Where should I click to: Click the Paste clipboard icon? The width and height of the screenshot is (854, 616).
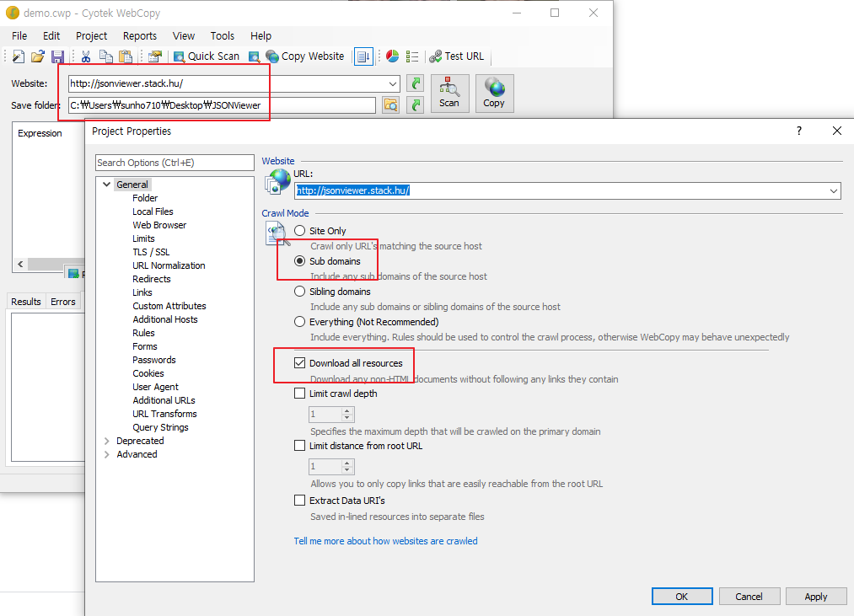pyautogui.click(x=126, y=56)
